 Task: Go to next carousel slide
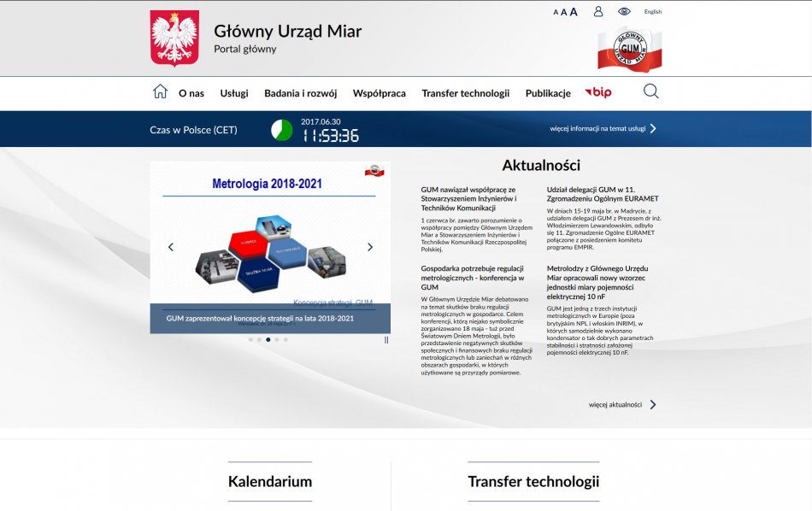[x=370, y=247]
